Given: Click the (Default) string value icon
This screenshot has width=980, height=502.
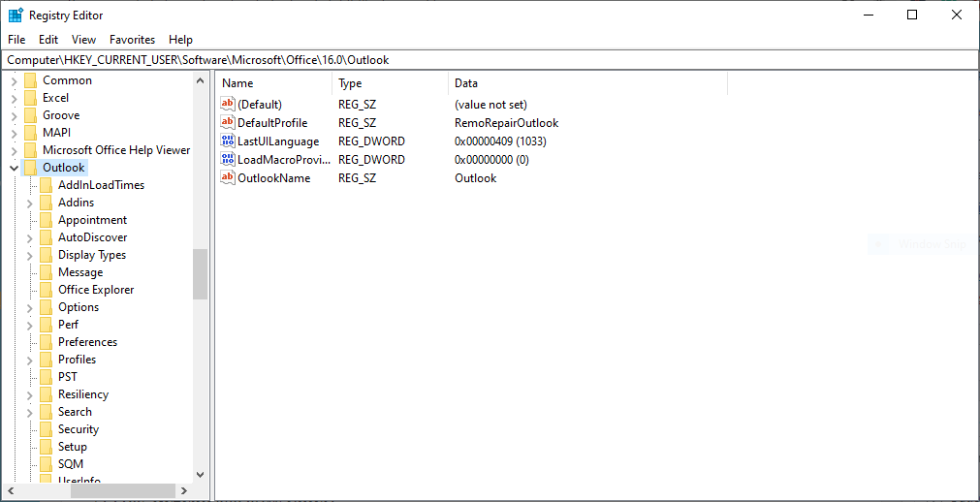Looking at the screenshot, I should click(x=228, y=104).
